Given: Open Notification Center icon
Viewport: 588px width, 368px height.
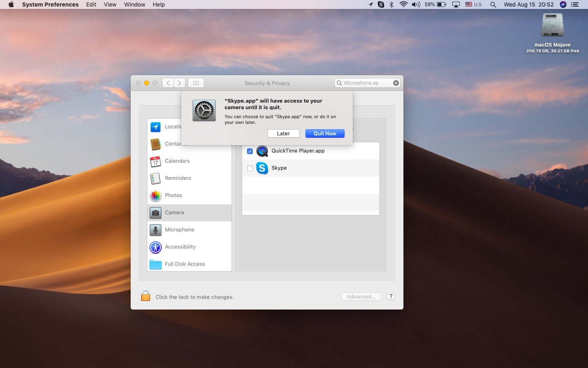Looking at the screenshot, I should 575,4.
